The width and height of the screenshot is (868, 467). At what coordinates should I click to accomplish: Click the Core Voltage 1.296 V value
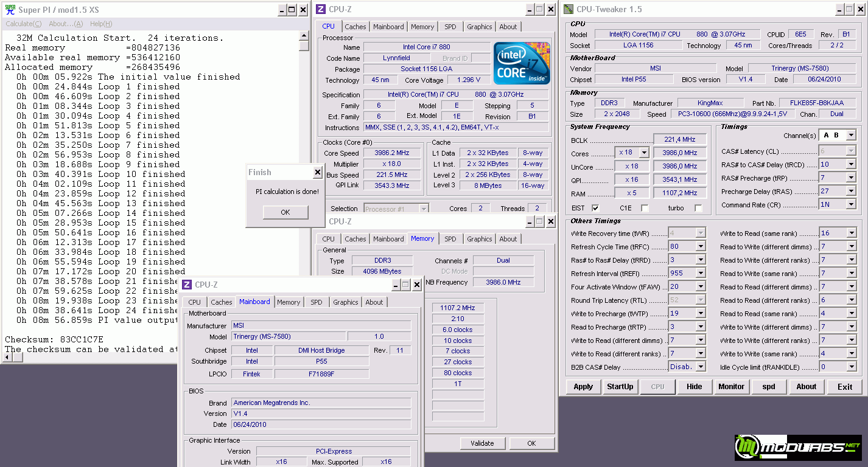(467, 80)
